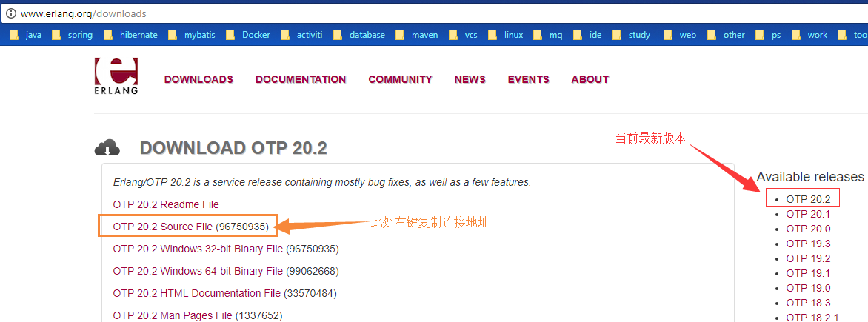Screen dimensions: 868x322
Task: Open the hibernate bookmark folder
Action: point(132,35)
